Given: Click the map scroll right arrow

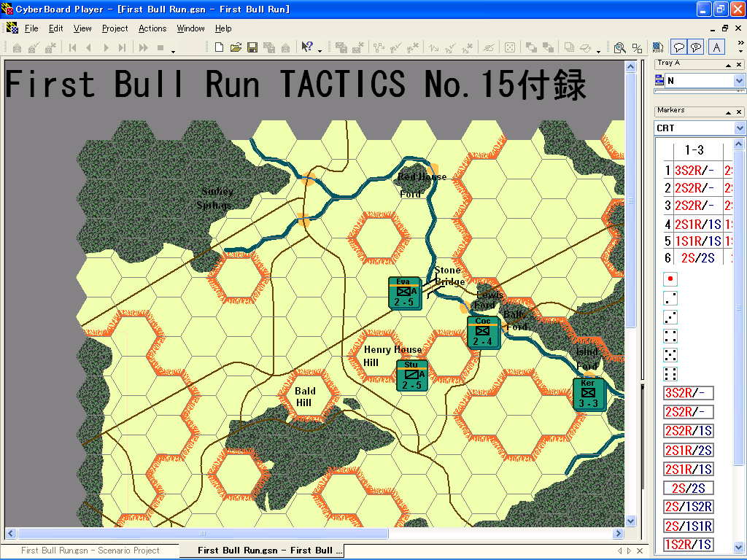Looking at the screenshot, I should click(619, 533).
